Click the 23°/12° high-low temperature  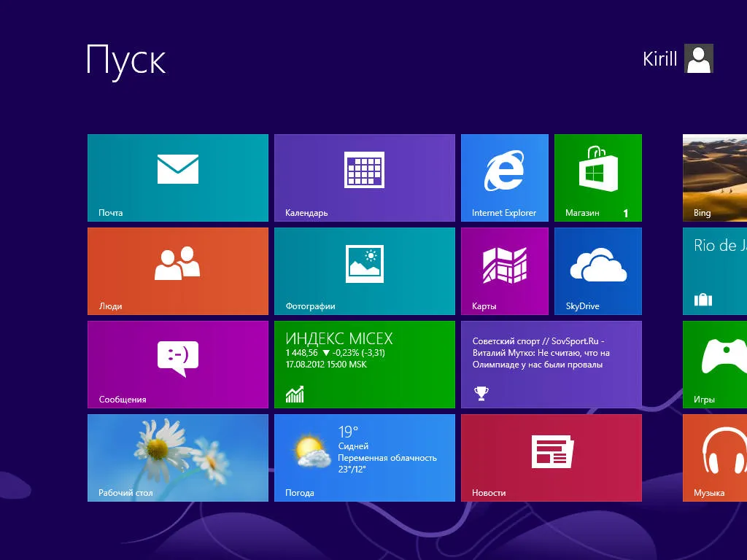tap(352, 469)
